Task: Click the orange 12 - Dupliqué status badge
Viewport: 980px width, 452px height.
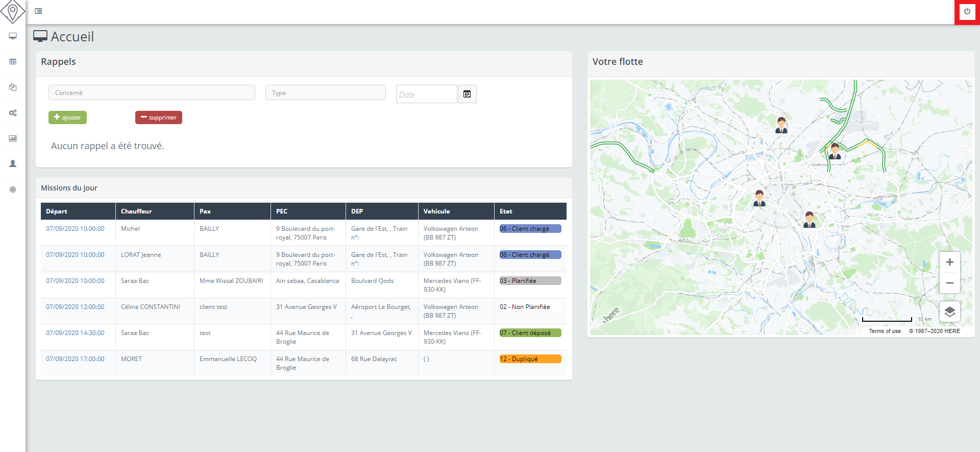Action: (x=530, y=359)
